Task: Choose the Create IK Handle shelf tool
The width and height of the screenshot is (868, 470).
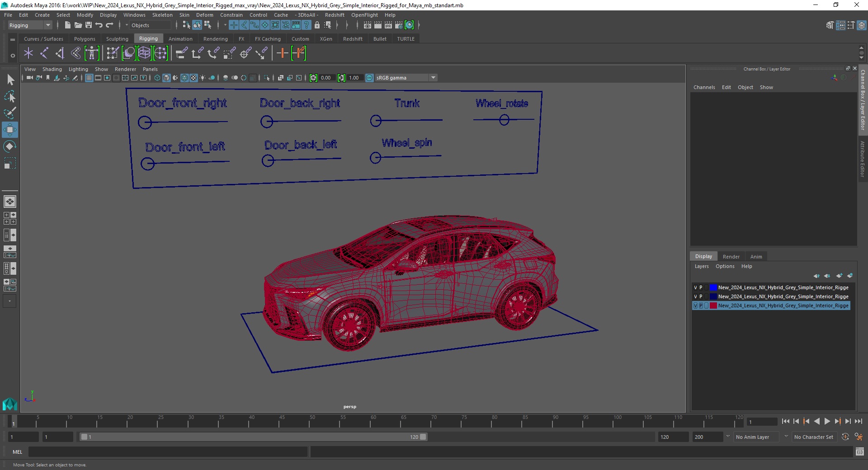Action: click(60, 53)
